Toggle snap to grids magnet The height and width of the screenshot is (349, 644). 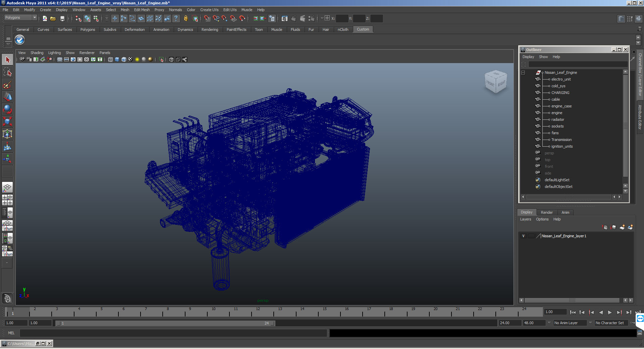click(207, 18)
